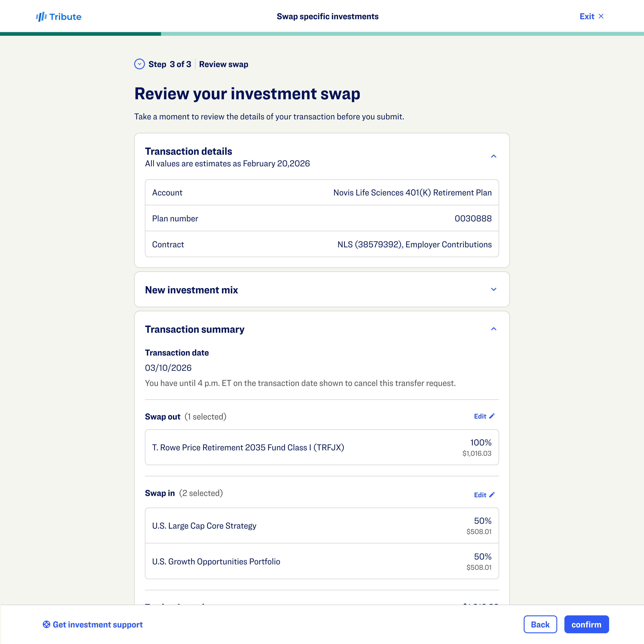
Task: Expand the step indicator circle chevron
Action: [x=139, y=64]
